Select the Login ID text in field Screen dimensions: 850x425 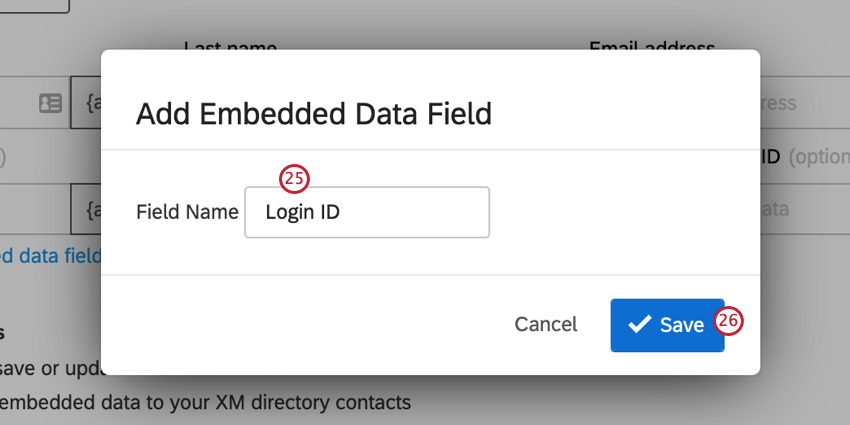302,212
